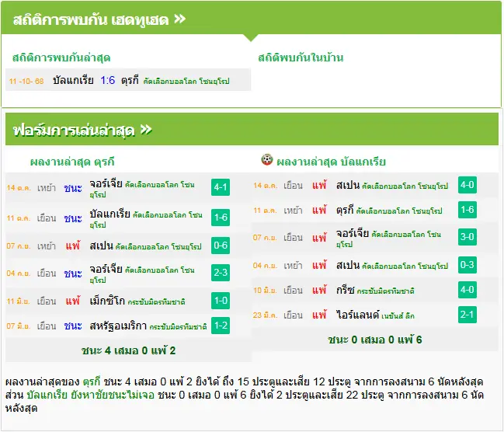Screen dimensions: 504x432
Task: Click บัลแกเรีย team name in head-to-head row
Action: (73, 80)
